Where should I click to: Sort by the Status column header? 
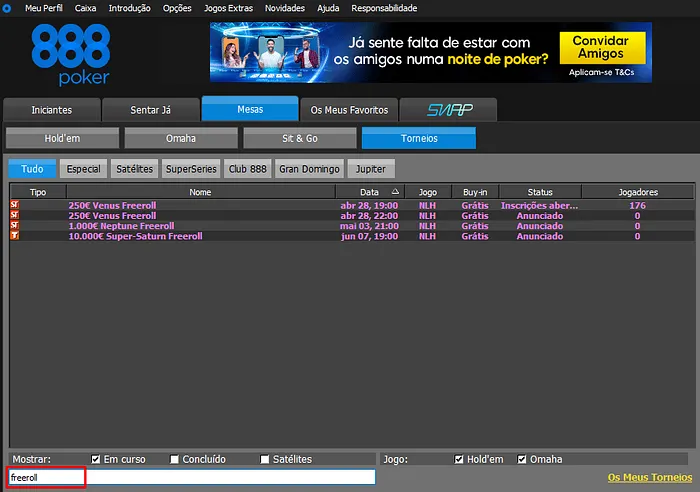(540, 192)
